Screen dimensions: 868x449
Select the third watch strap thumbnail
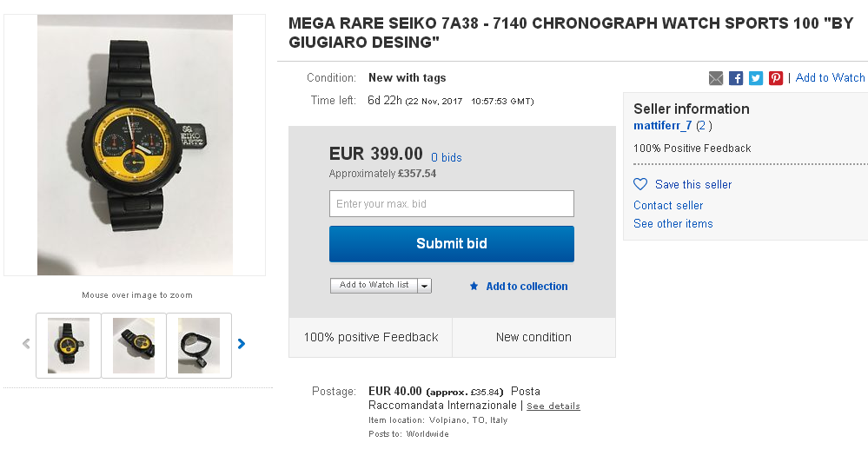tap(199, 345)
